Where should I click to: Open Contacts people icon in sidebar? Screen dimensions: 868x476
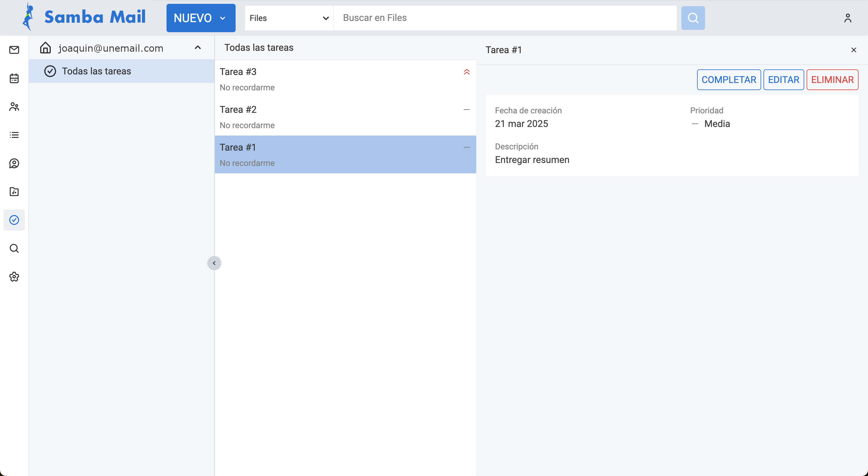[14, 107]
